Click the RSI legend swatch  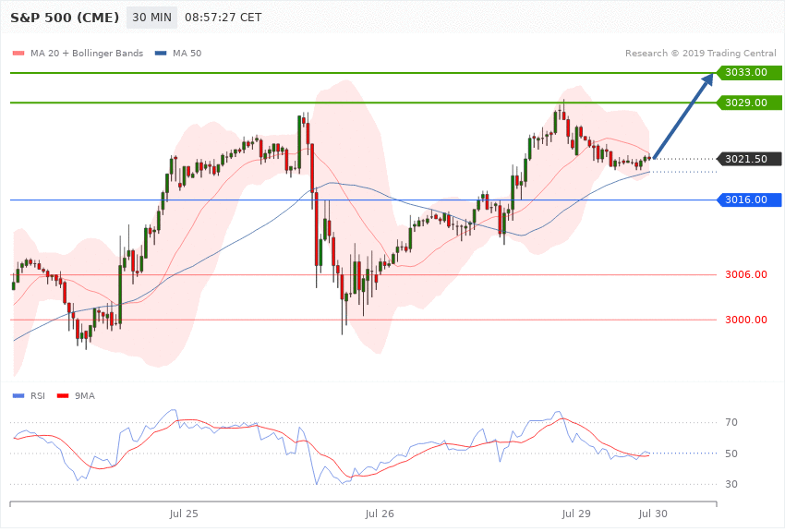coord(18,396)
